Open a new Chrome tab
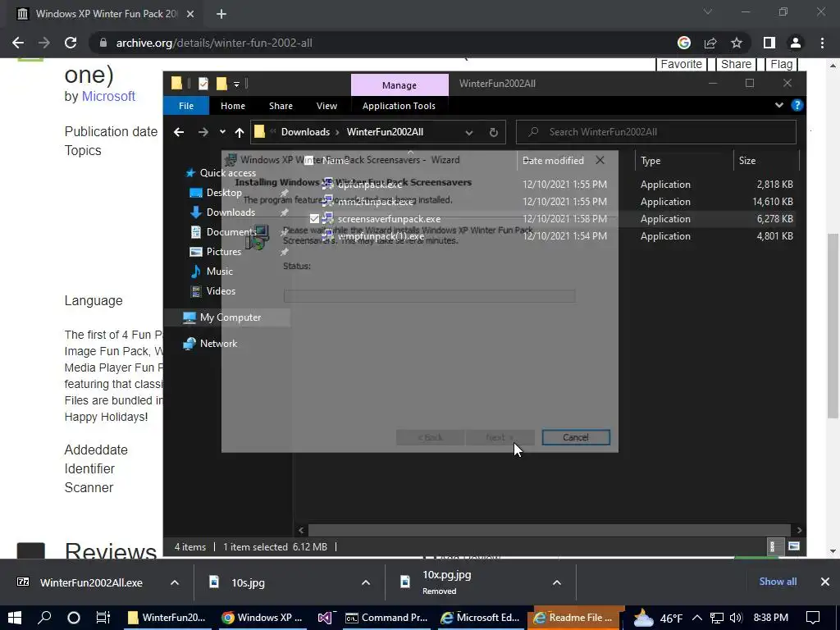 click(221, 14)
